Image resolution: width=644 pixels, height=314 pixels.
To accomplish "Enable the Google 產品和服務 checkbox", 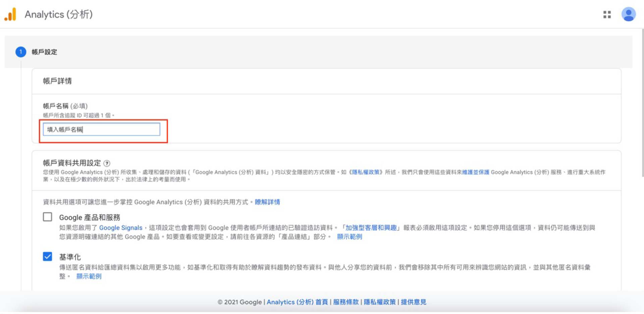I will tap(48, 217).
